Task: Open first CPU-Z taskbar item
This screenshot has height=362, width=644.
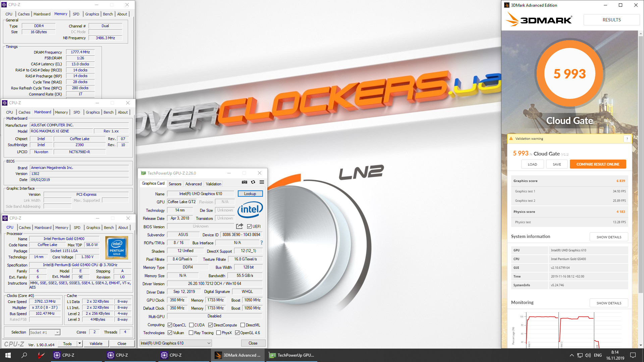Action: point(76,355)
